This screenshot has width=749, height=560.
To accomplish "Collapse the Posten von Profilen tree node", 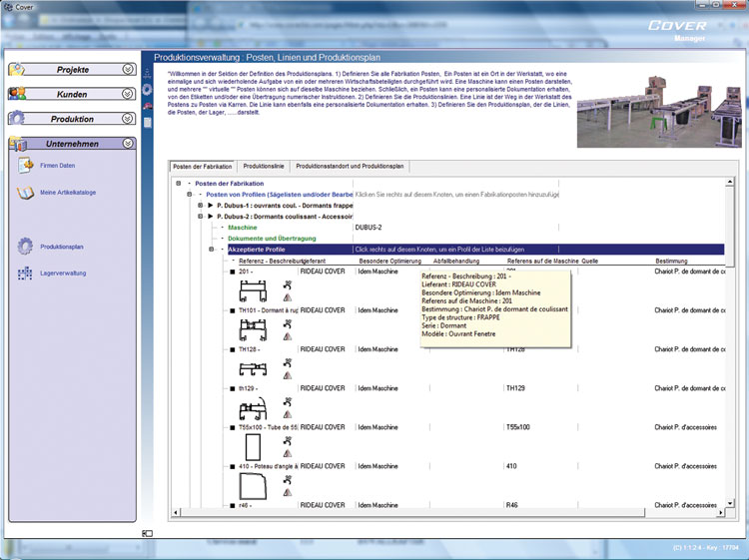I will [189, 195].
